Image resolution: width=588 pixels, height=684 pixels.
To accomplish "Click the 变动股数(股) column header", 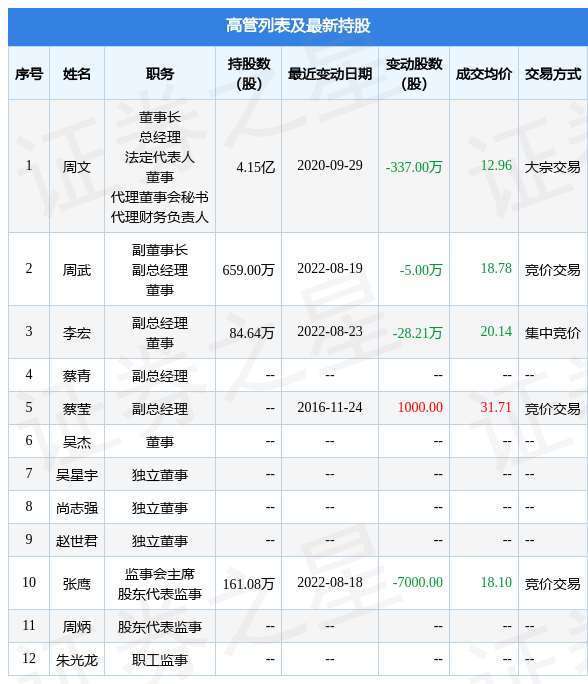I will [x=414, y=74].
